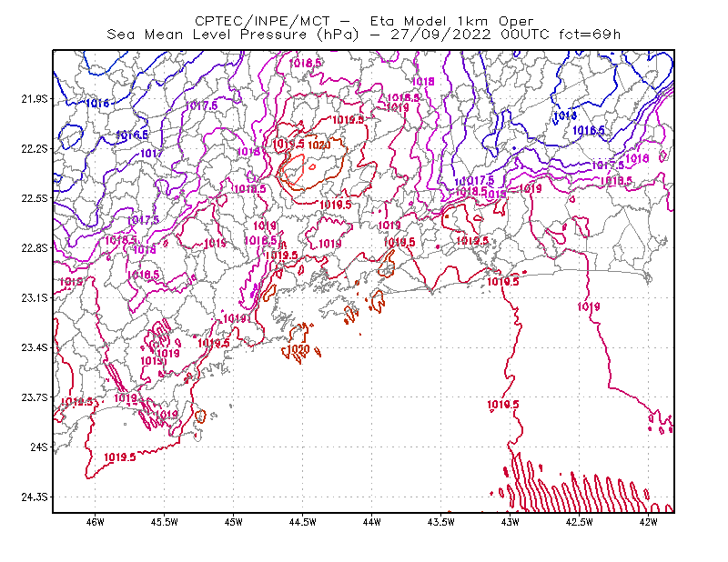
Task: Click the 22.2S latitude axis label
Action: click(x=35, y=148)
